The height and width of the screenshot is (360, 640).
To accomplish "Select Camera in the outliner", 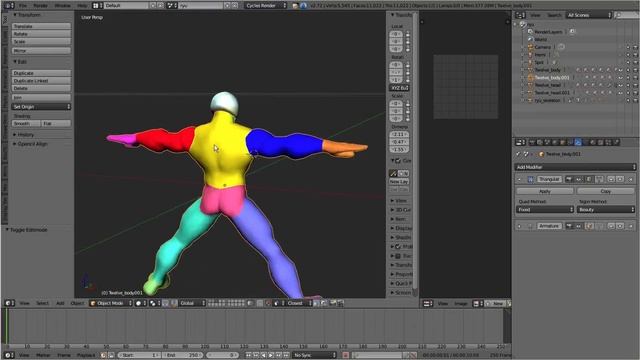I will tap(542, 47).
